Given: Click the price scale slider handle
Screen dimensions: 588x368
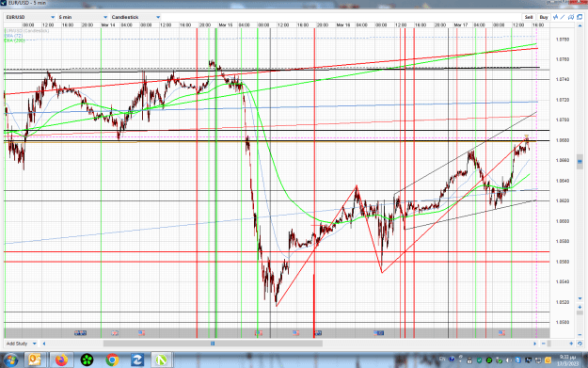Looking at the screenshot, I should (x=580, y=161).
